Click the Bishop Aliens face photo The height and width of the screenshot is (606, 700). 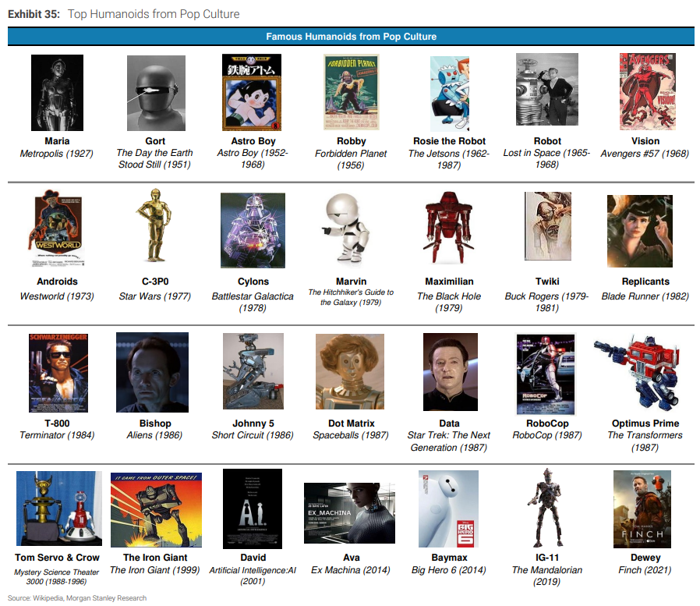pos(152,373)
